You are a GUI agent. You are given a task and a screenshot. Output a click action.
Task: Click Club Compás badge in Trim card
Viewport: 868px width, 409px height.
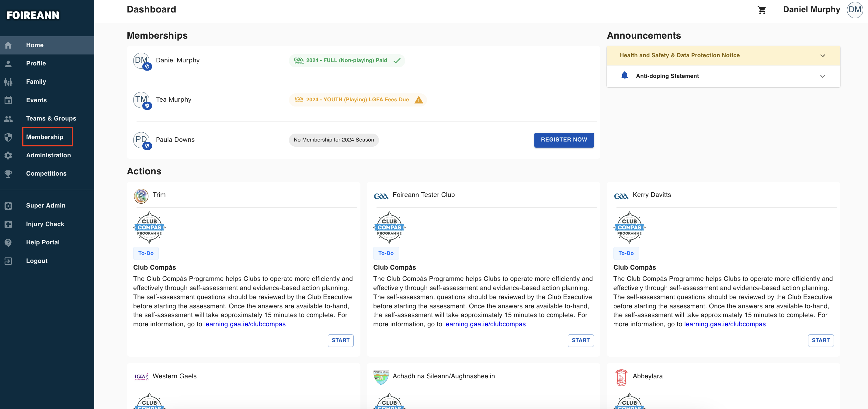tap(149, 227)
